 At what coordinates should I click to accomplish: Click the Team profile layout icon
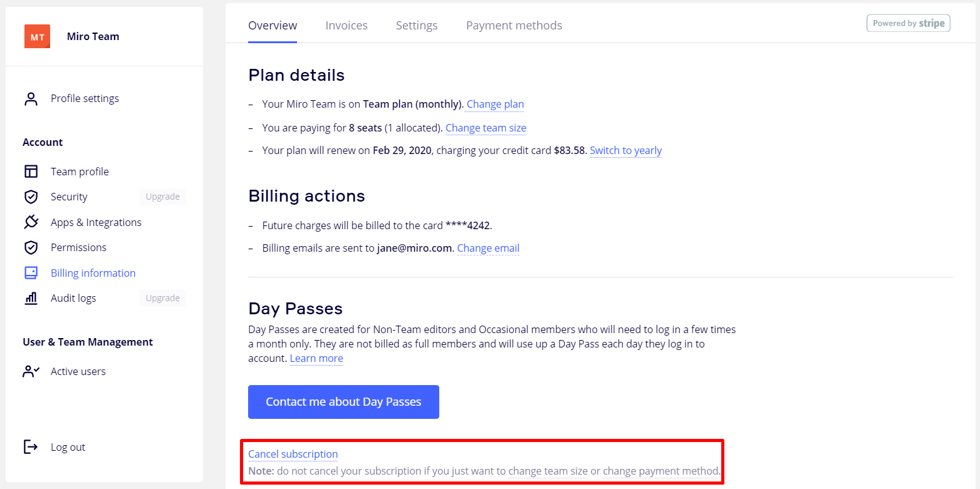(x=31, y=172)
